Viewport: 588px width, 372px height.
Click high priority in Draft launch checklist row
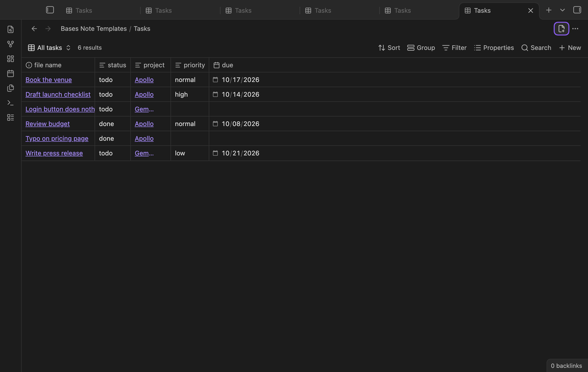[x=181, y=94]
